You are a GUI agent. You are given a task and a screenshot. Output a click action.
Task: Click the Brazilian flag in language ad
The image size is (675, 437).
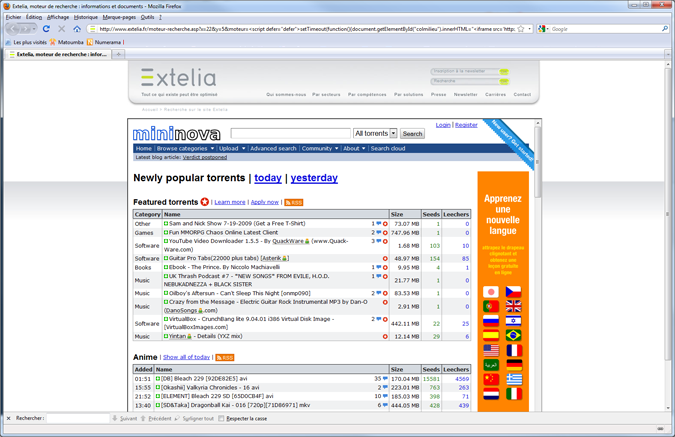[514, 336]
